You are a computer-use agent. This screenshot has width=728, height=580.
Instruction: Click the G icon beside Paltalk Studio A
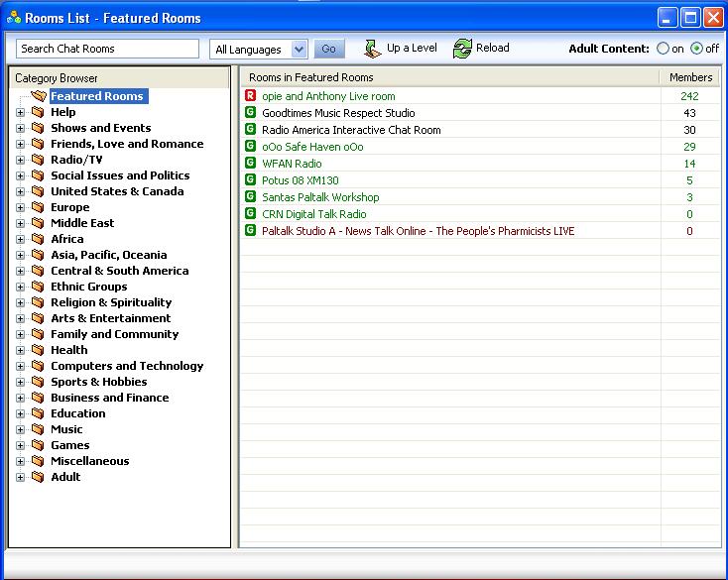tap(250, 230)
